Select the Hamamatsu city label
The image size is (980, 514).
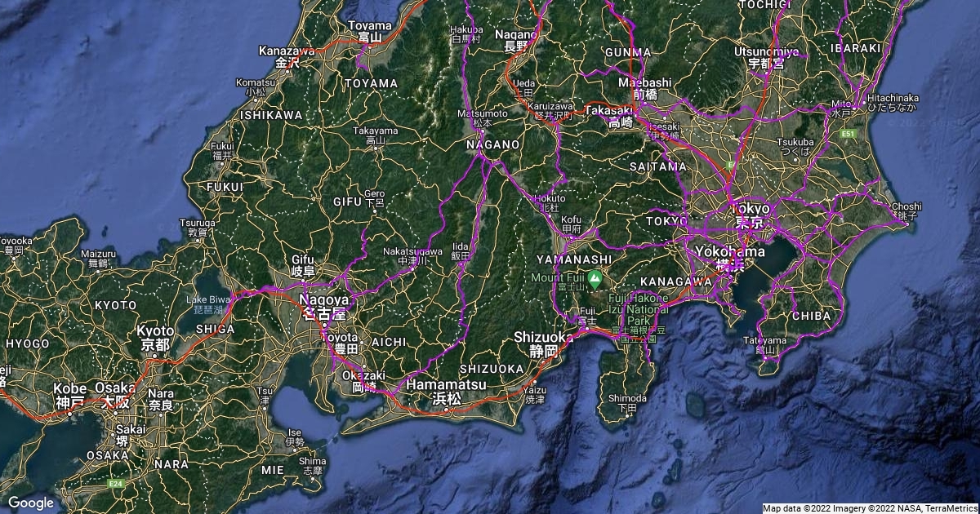coord(446,384)
